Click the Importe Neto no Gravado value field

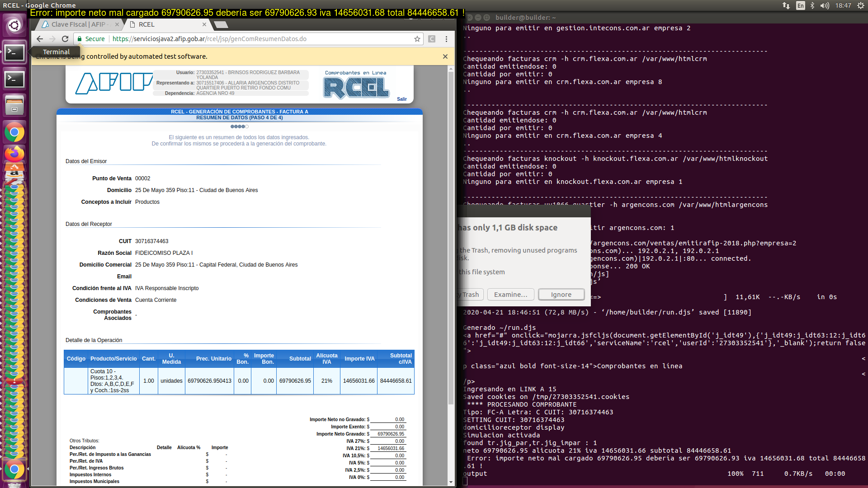point(388,419)
